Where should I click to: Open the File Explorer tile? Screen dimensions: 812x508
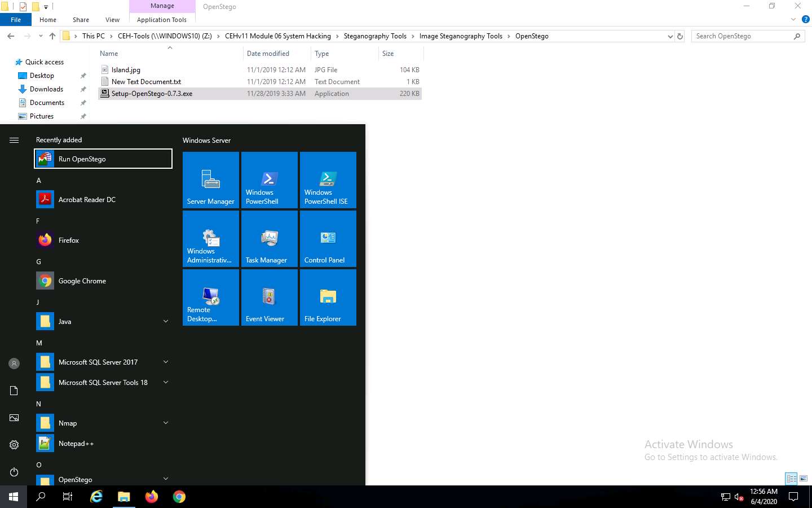pos(328,297)
